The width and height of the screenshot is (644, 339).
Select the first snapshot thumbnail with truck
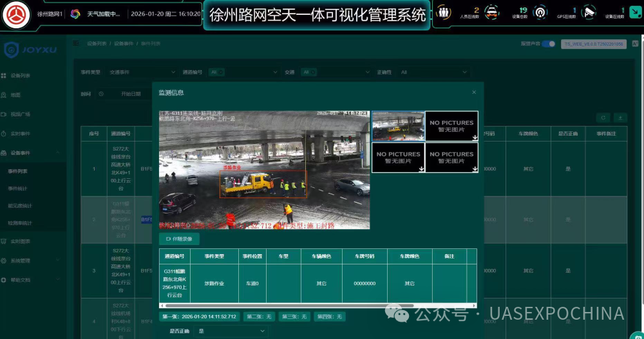pyautogui.click(x=398, y=125)
